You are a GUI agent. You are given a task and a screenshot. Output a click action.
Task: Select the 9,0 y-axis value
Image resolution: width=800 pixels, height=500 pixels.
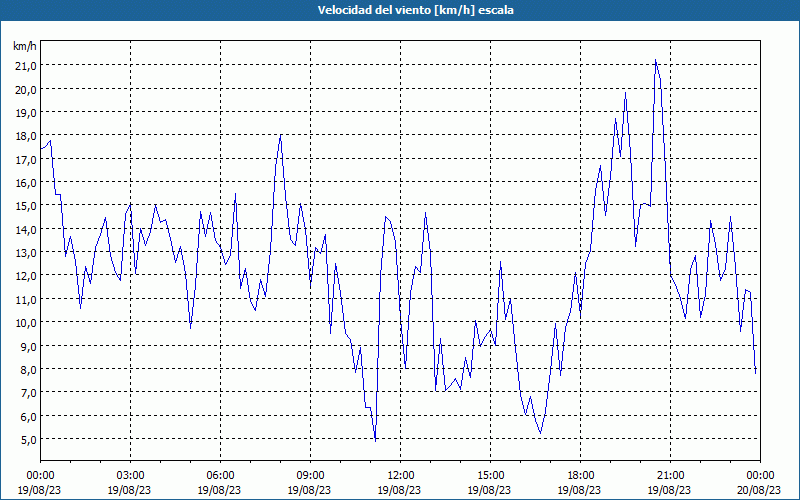click(28, 346)
